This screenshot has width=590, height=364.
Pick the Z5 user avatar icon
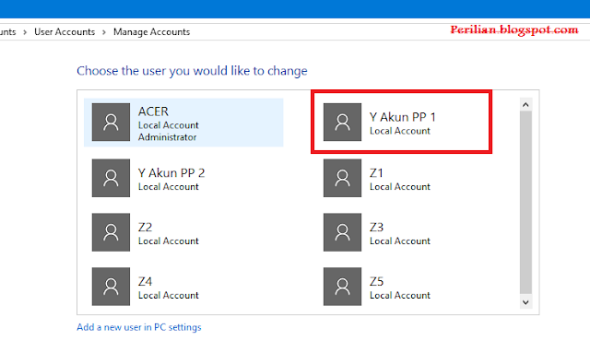[342, 287]
